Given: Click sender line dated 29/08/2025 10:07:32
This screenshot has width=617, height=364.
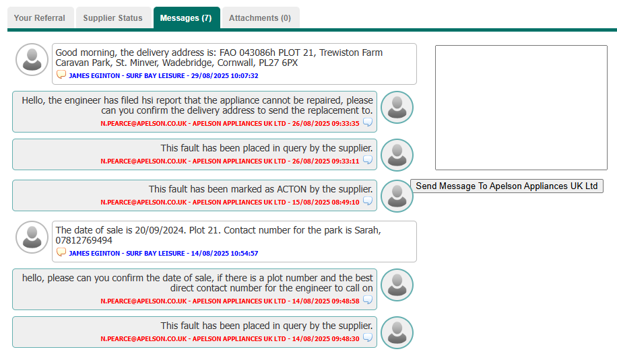Looking at the screenshot, I should pos(163,75).
